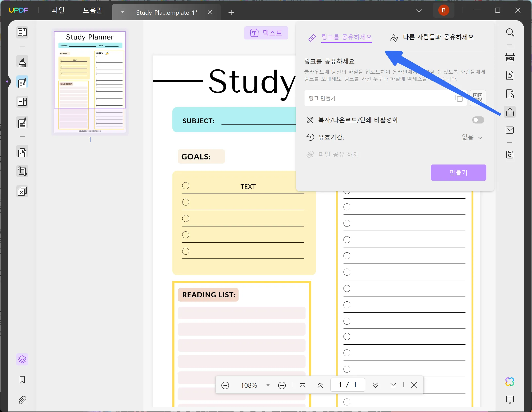
Task: Switch to the share link tab
Action: [340, 37]
